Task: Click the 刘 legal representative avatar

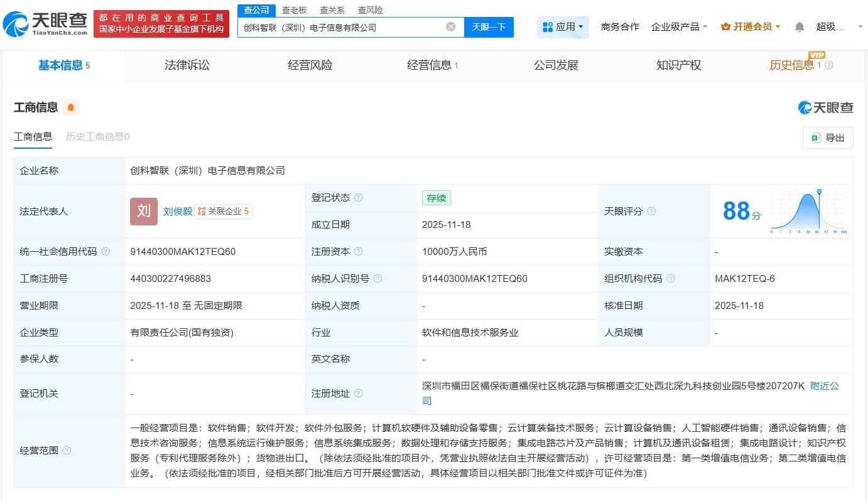Action: point(144,212)
